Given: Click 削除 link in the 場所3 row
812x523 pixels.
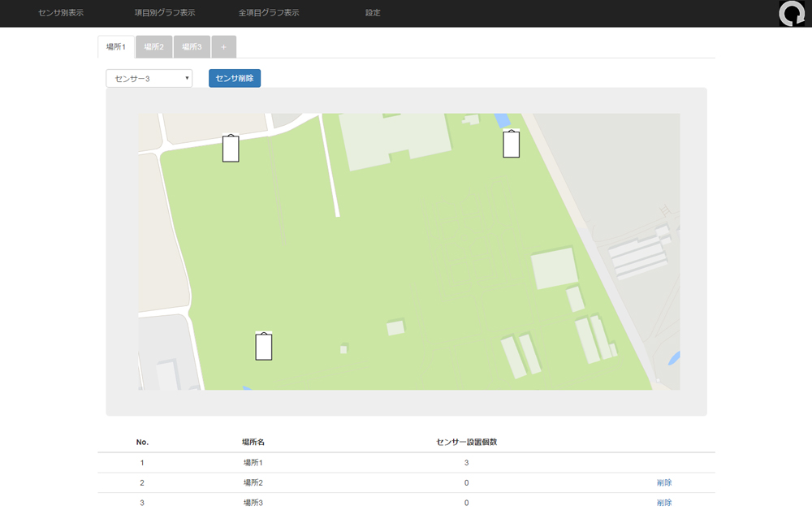Looking at the screenshot, I should click(664, 503).
